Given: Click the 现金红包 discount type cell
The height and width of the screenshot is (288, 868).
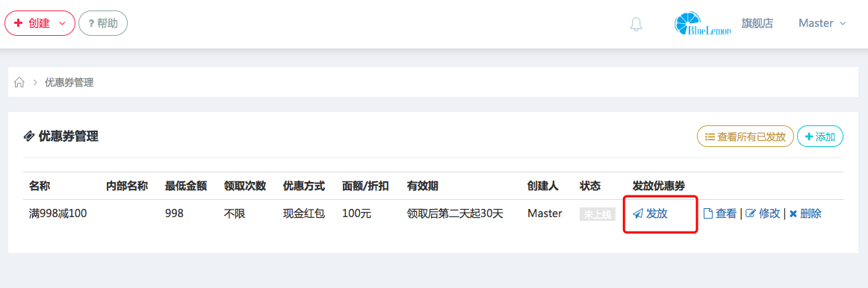Looking at the screenshot, I should pos(303,213).
